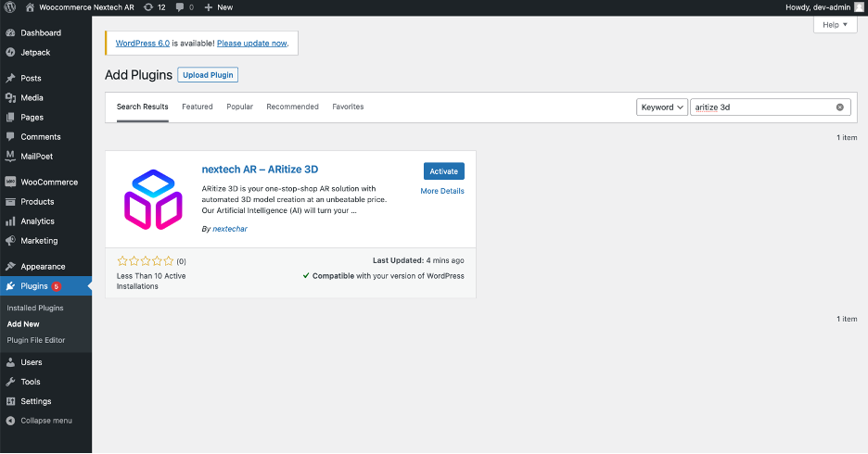The image size is (868, 454).
Task: Click the Please update now link
Action: click(x=252, y=44)
